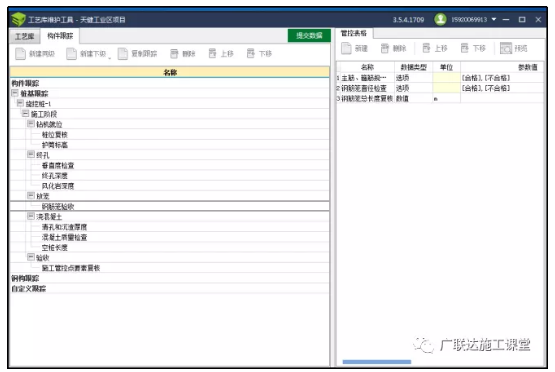Click 删除 in the left panel toolbar
The image size is (555, 372).
pyautogui.click(x=183, y=54)
